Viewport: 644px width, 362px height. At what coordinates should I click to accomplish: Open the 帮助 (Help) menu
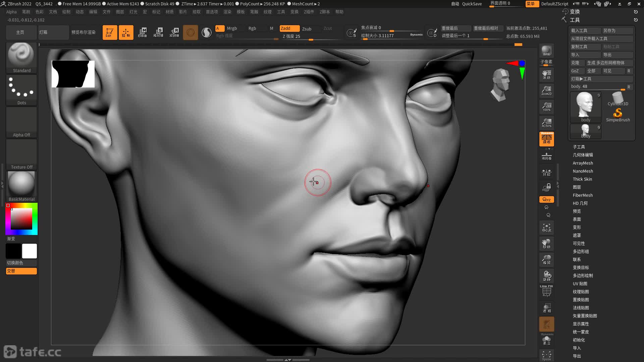pyautogui.click(x=339, y=12)
